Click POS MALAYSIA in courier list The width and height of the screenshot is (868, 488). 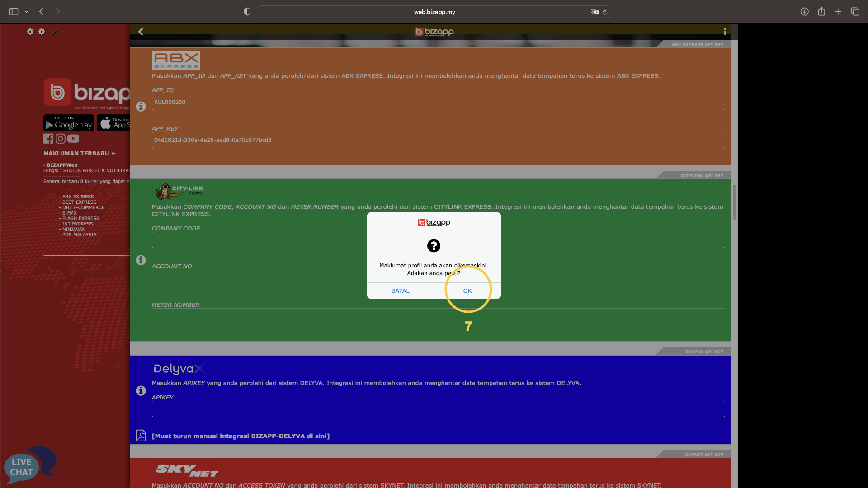coord(79,235)
